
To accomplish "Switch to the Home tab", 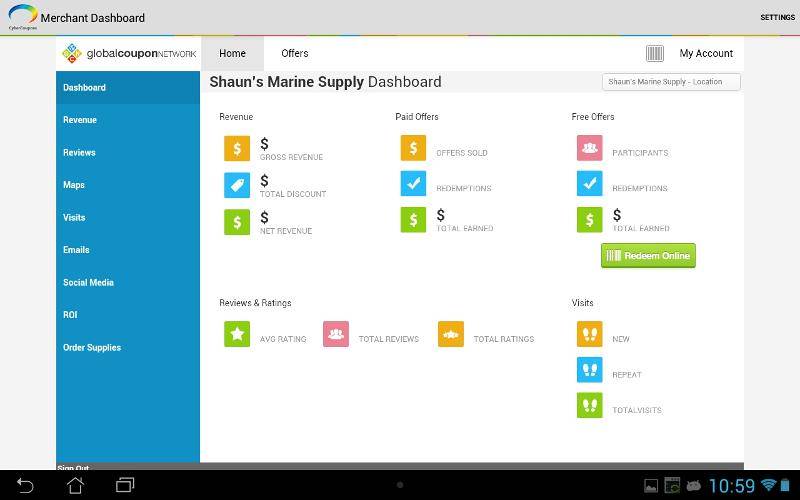I will tap(233, 53).
